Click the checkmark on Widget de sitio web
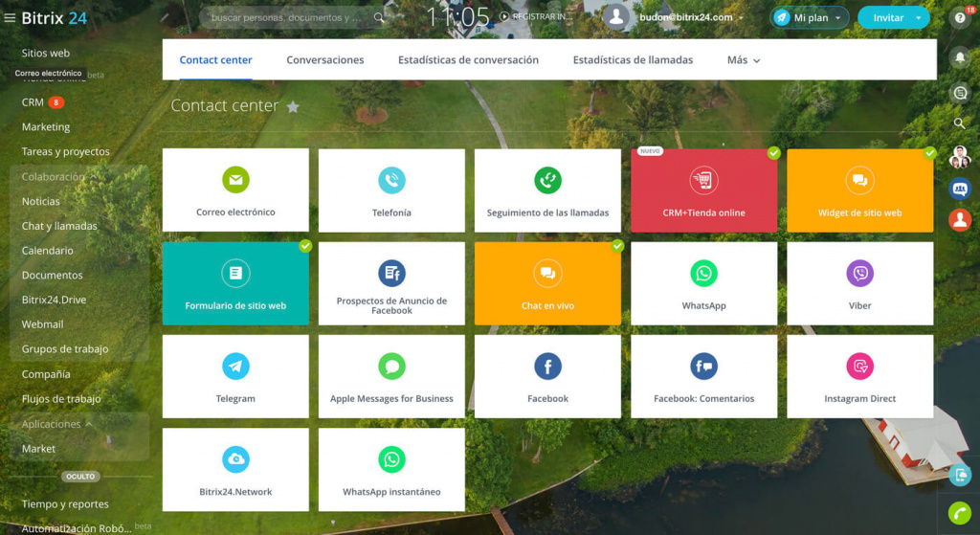The width and height of the screenshot is (980, 535). coord(929,153)
